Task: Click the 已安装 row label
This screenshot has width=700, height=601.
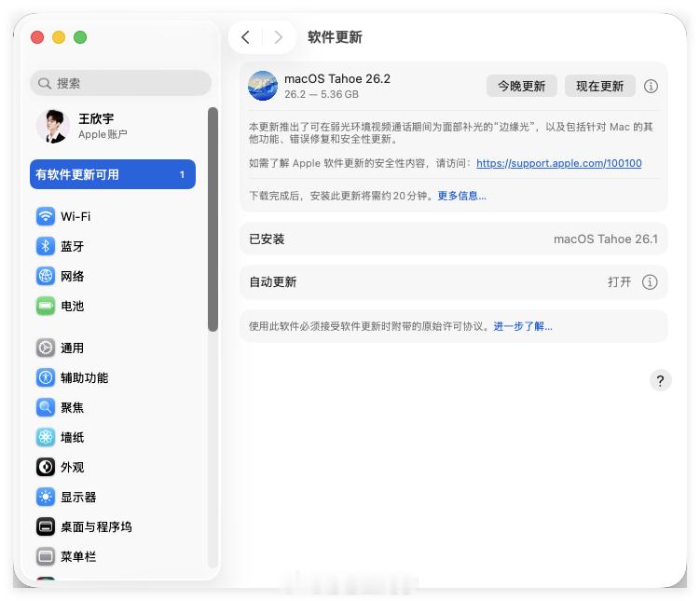Action: pyautogui.click(x=267, y=239)
